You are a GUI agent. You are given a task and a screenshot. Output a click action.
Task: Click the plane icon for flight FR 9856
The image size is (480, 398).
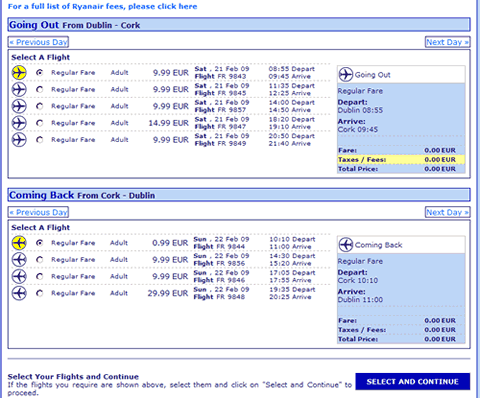click(19, 260)
